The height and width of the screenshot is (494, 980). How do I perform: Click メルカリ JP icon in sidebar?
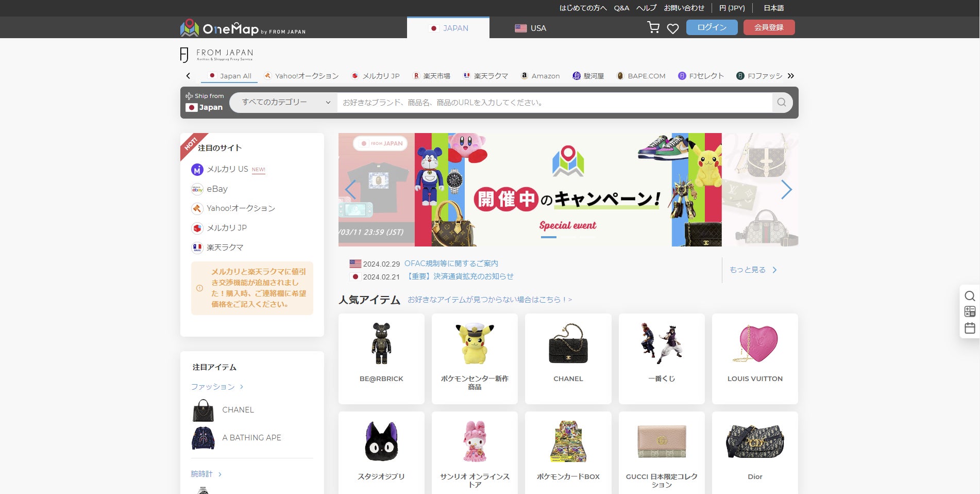pyautogui.click(x=197, y=228)
